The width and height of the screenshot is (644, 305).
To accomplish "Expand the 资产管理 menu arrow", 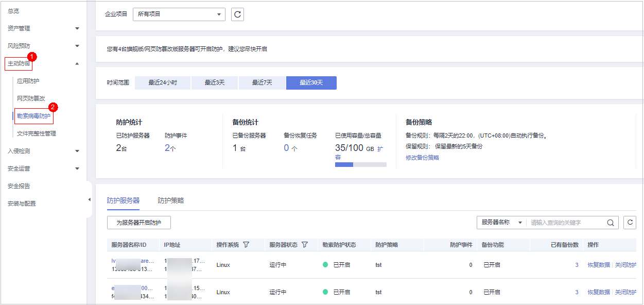I will 77,28.
